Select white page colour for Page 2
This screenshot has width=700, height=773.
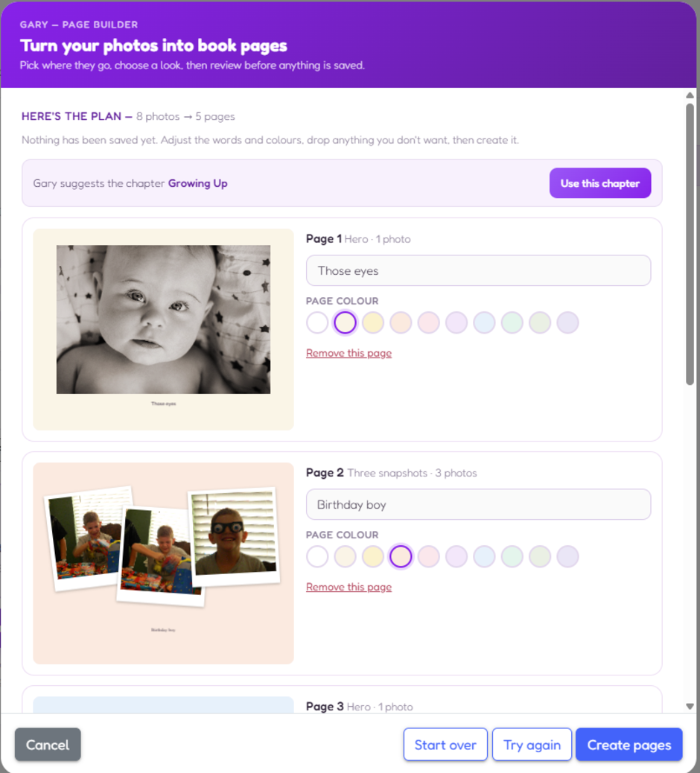pos(317,556)
